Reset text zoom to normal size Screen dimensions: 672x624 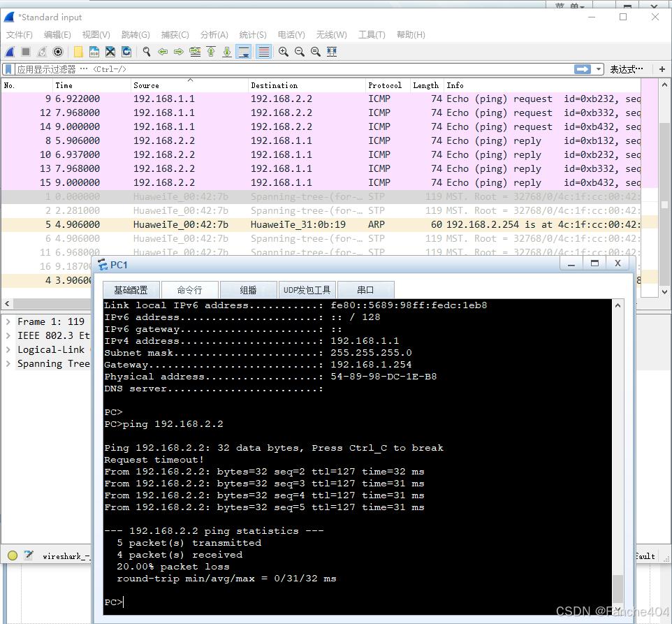point(316,52)
